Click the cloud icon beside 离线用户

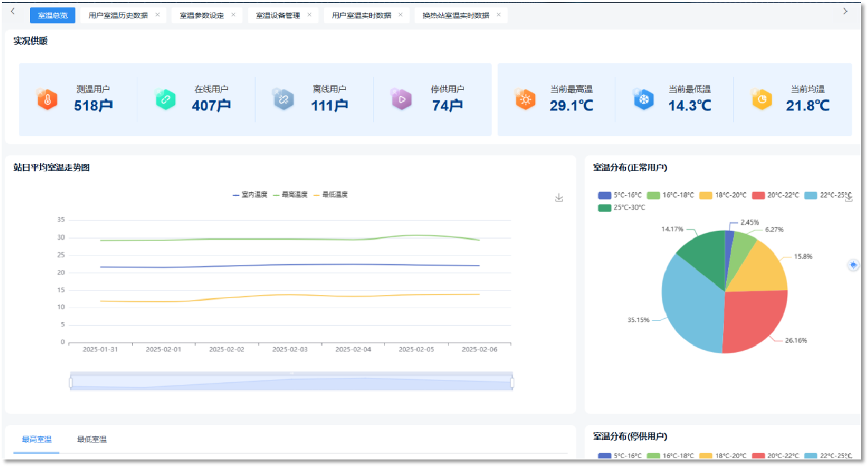click(x=283, y=99)
